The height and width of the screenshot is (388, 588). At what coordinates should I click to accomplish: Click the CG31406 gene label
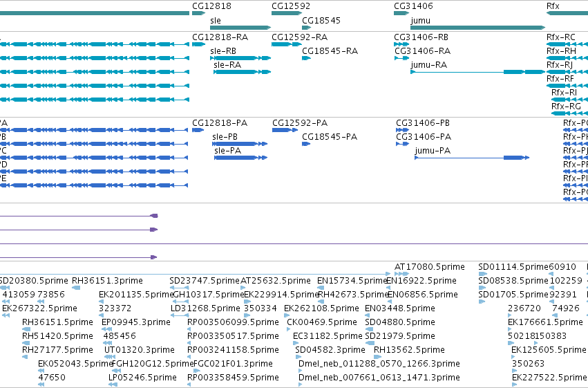click(x=413, y=6)
